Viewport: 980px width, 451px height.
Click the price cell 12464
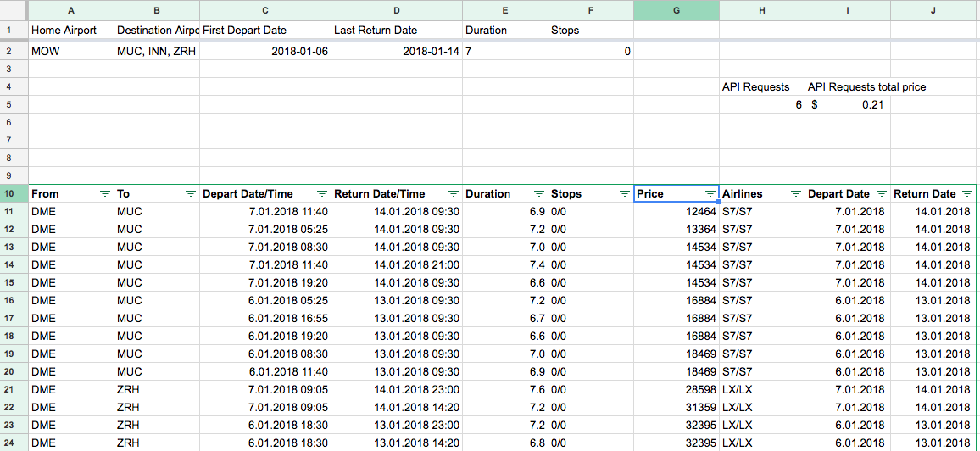(677, 212)
